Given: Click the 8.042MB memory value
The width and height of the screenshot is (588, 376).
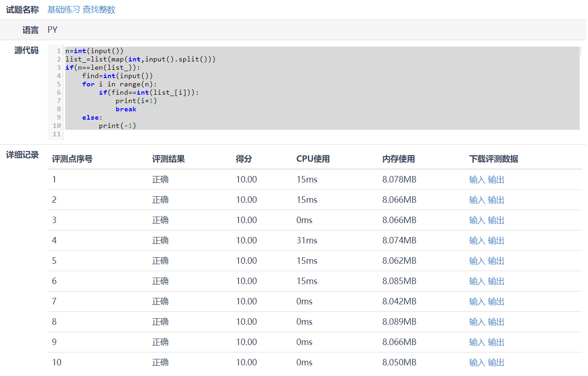Looking at the screenshot, I should pyautogui.click(x=399, y=302).
